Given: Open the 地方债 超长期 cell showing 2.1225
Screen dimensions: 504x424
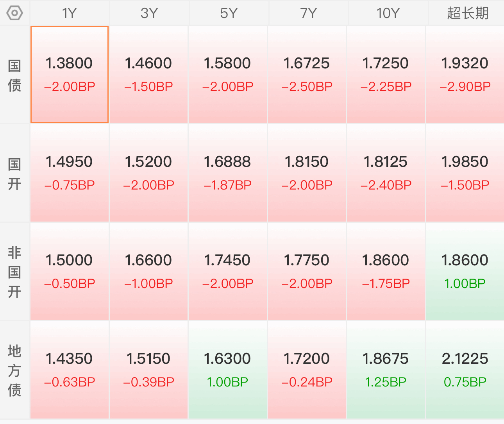Looking at the screenshot, I should tap(465, 370).
